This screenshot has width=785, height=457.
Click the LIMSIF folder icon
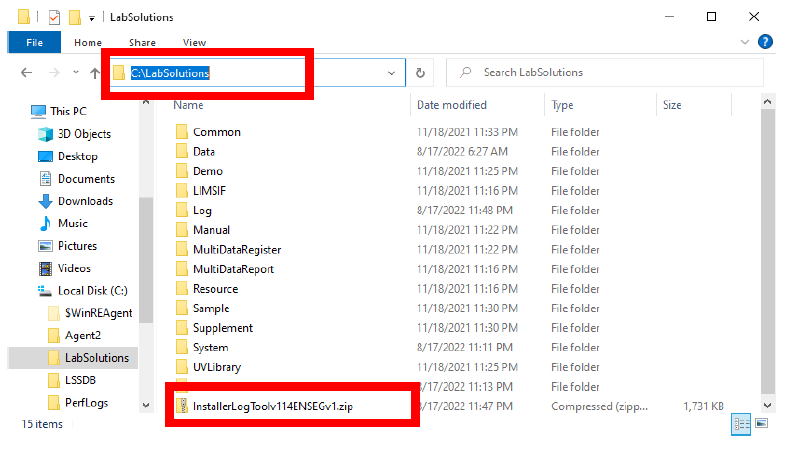[x=182, y=191]
